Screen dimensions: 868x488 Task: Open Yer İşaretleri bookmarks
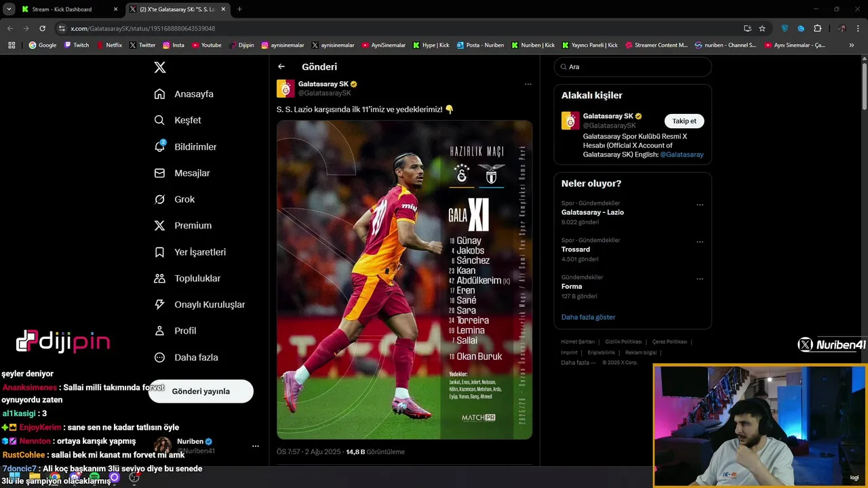point(190,252)
